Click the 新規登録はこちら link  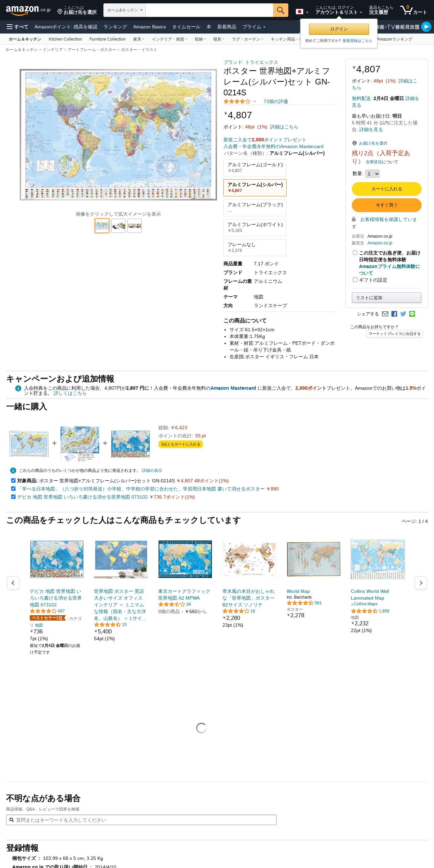357,41
